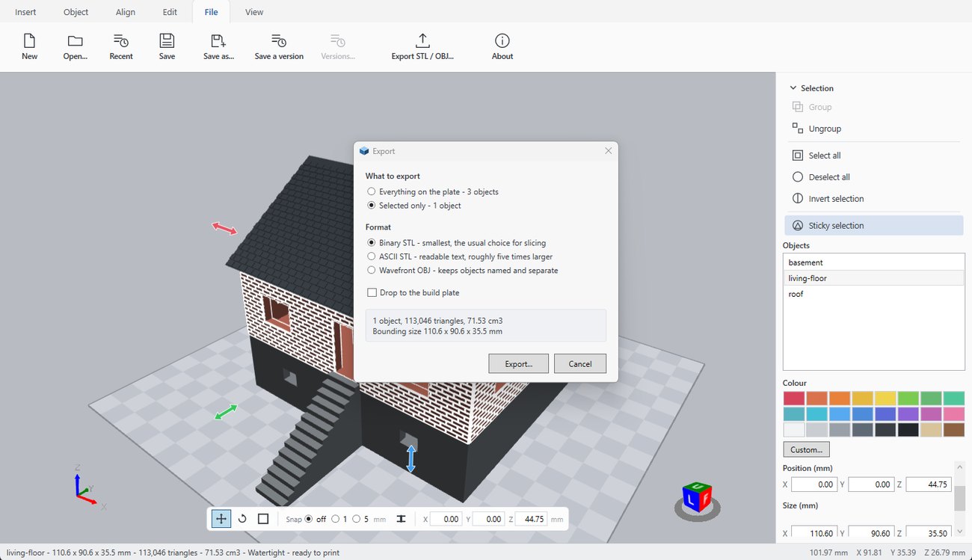Viewport: 972px width, 560px height.
Task: Choose Binary STL format
Action: tap(456, 243)
